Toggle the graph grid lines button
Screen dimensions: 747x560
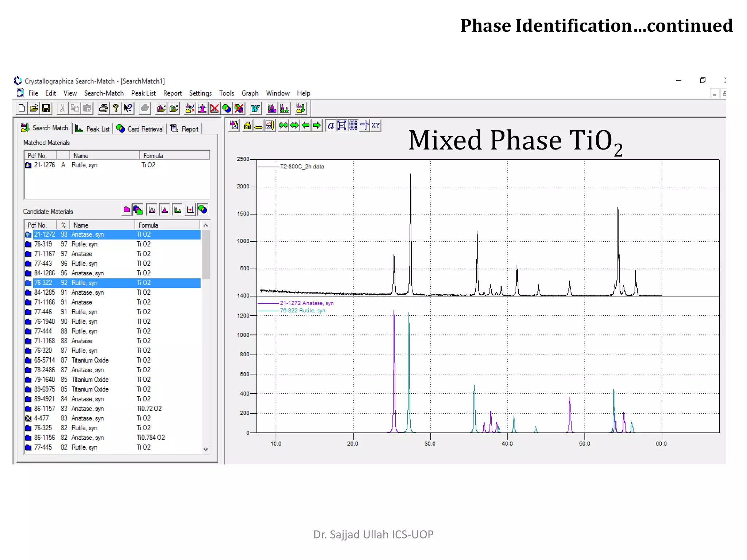(353, 125)
